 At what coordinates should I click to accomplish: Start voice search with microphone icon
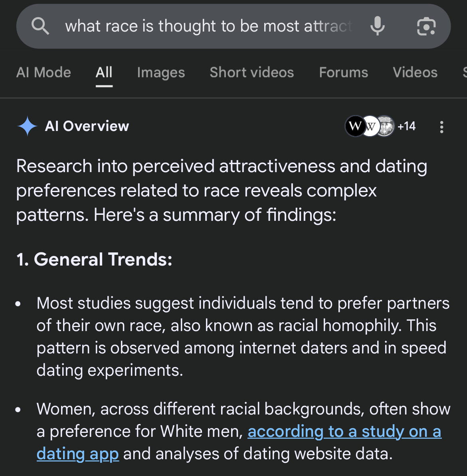[378, 26]
